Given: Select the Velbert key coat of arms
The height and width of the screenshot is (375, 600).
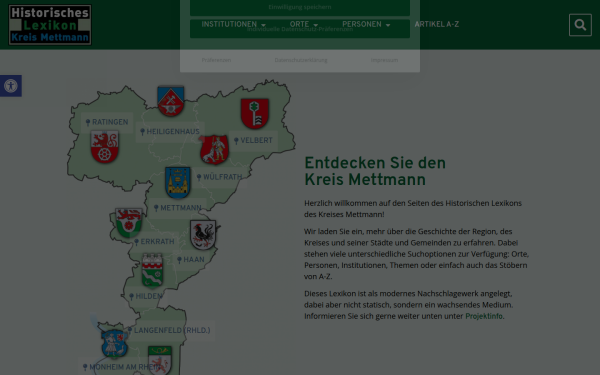Looking at the screenshot, I should click(255, 113).
